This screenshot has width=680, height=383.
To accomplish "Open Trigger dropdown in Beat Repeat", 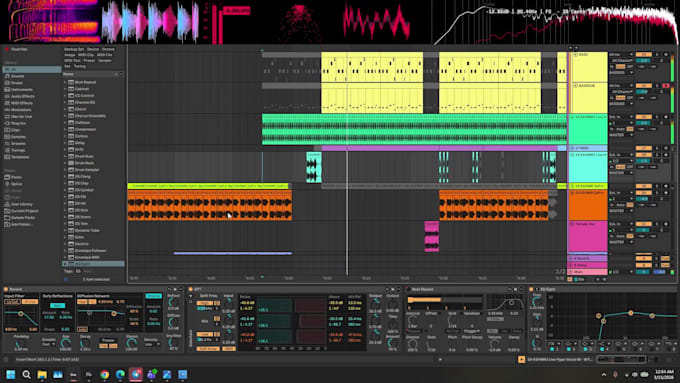I will [471, 331].
